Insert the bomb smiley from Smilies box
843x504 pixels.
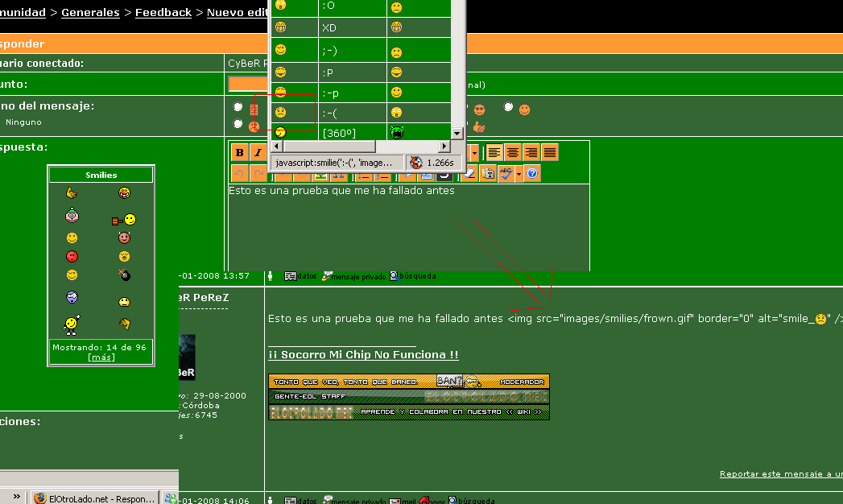125,275
